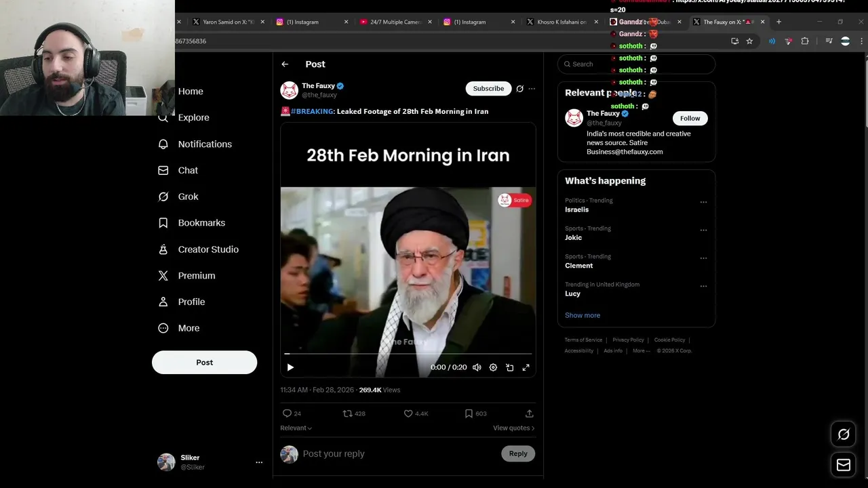Open Sliker account menu dots

point(258,462)
